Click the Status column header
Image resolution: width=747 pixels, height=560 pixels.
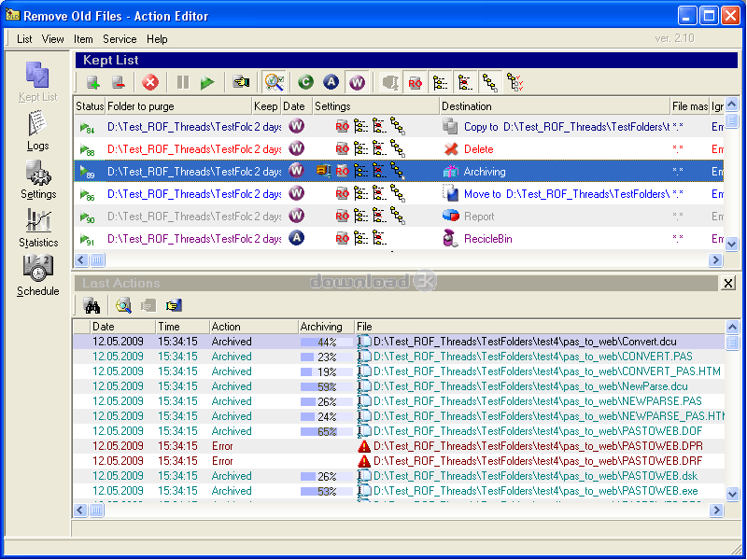90,106
